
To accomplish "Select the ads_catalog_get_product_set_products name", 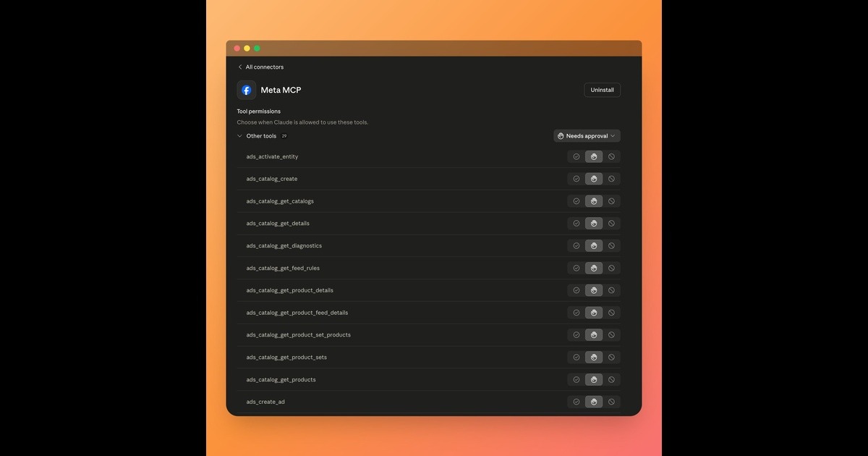I will pyautogui.click(x=298, y=335).
